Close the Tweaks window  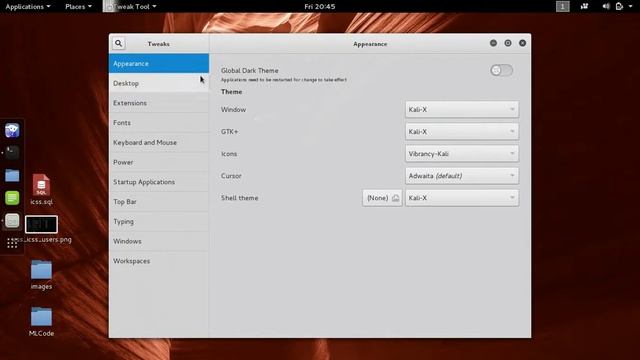click(522, 43)
